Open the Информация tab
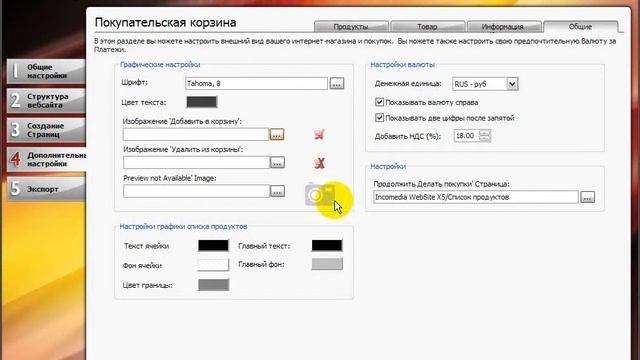The image size is (640, 360). 504,27
